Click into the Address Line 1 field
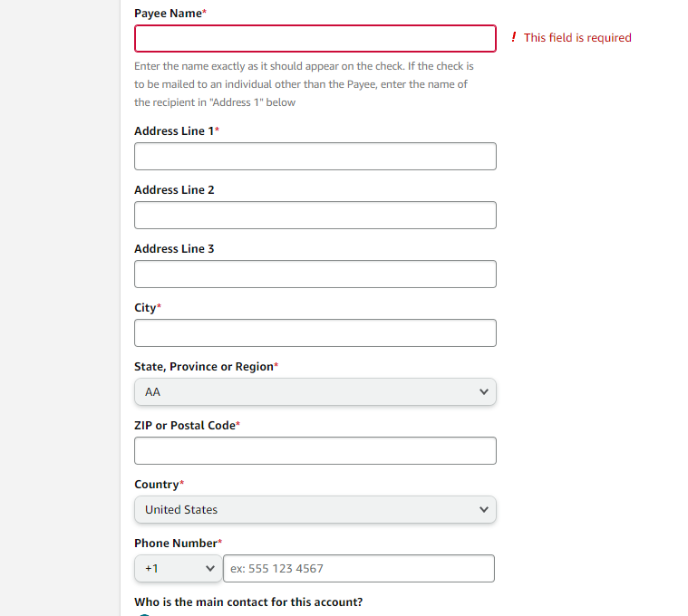 click(x=315, y=156)
